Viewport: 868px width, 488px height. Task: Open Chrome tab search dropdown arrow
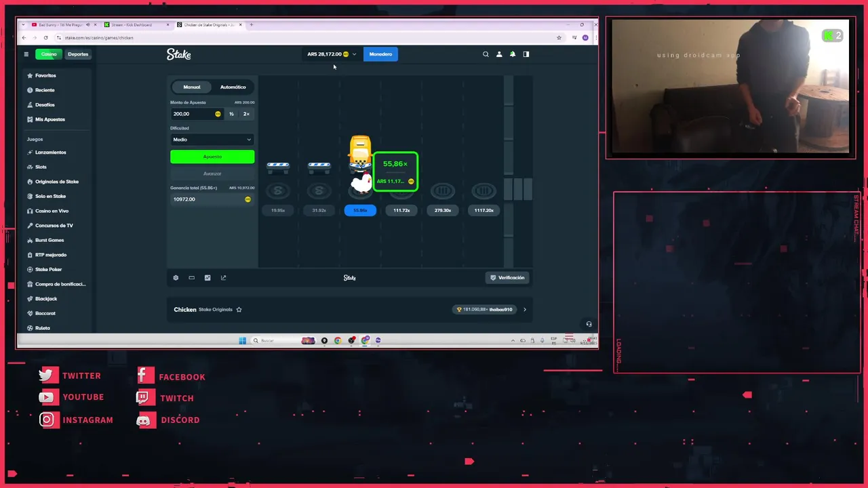coord(24,25)
